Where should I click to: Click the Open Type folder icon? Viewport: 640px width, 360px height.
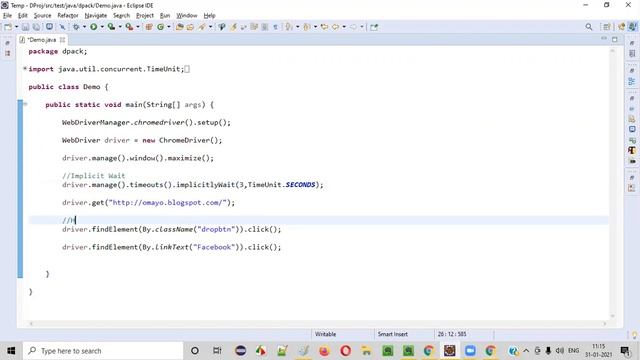(179, 27)
